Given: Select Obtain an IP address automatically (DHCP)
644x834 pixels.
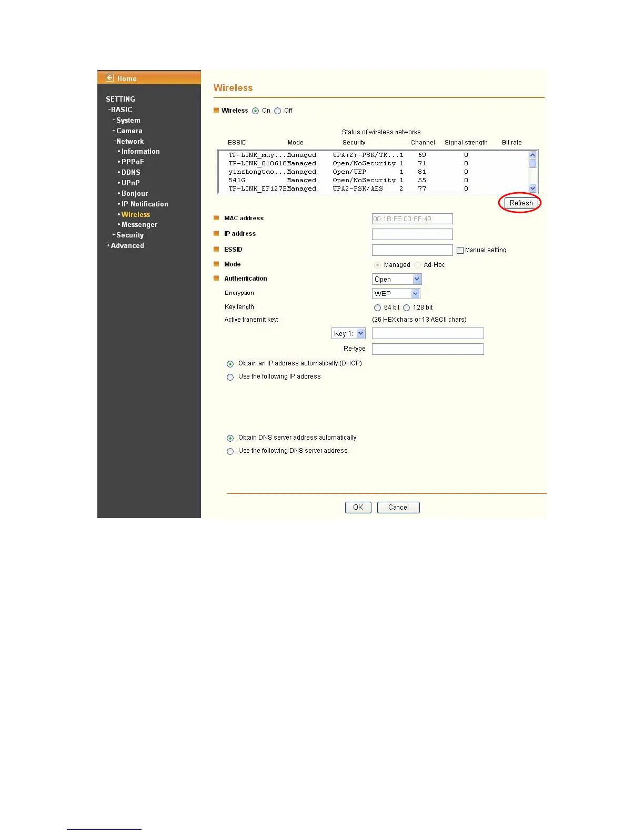Looking at the screenshot, I should click(x=230, y=364).
